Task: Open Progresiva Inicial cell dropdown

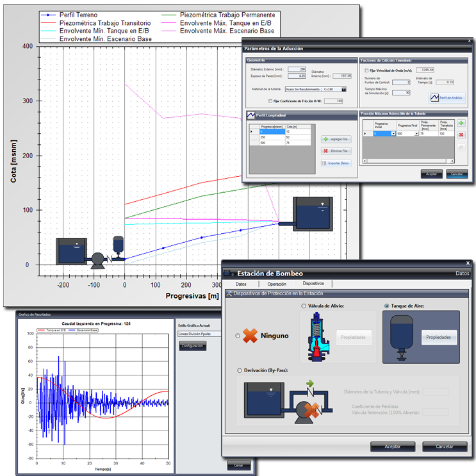Action: click(393, 133)
